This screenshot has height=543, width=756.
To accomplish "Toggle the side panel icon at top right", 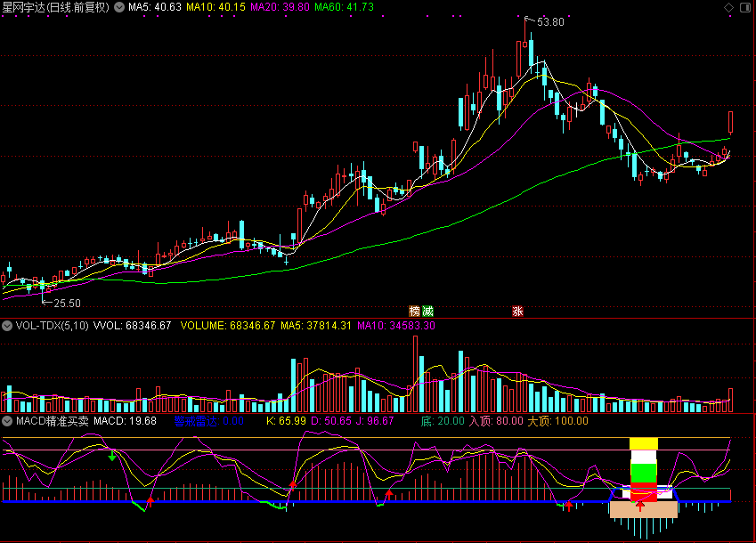I will (745, 7).
